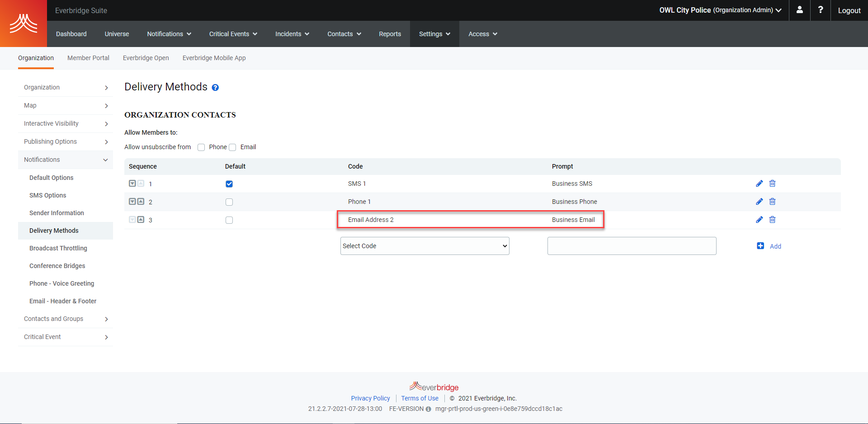Screen dimensions: 868x424
Task: Click the Everbridge logo icon
Action: [24, 24]
